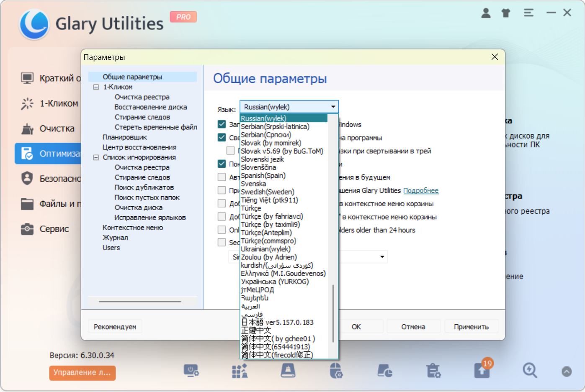Image resolution: width=585 pixels, height=392 pixels.
Task: Tick the indented checkbox about свертывании в трей
Action: [231, 151]
